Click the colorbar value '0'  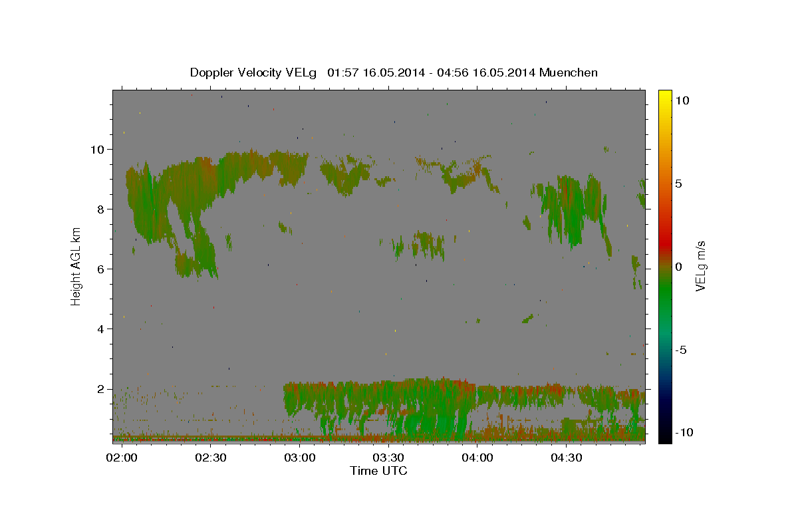point(678,267)
